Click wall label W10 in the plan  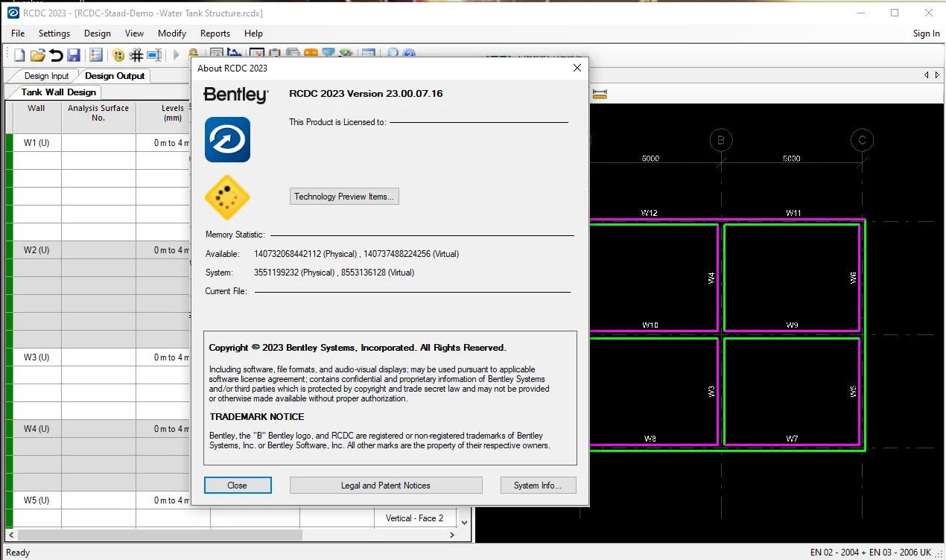point(650,325)
